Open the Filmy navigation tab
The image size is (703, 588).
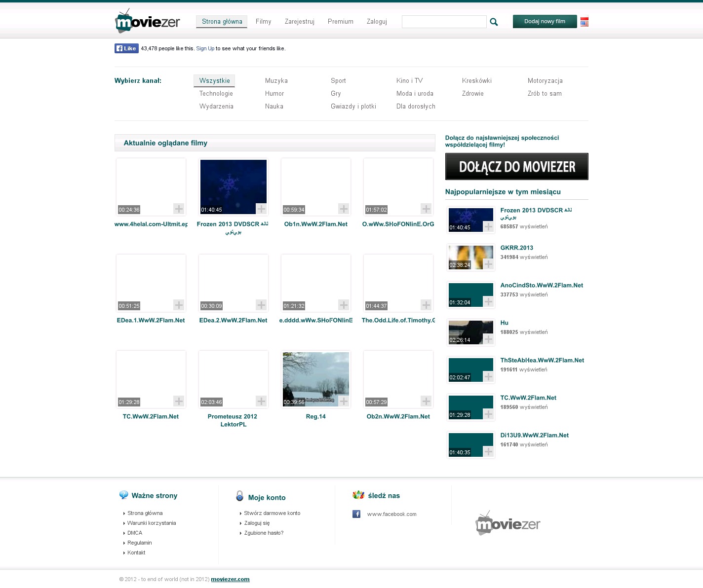coord(263,22)
